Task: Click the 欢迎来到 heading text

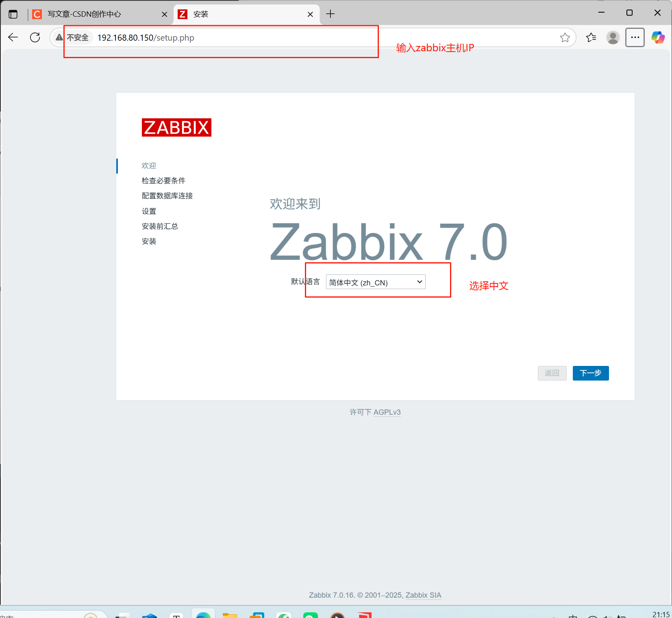Action: (295, 204)
